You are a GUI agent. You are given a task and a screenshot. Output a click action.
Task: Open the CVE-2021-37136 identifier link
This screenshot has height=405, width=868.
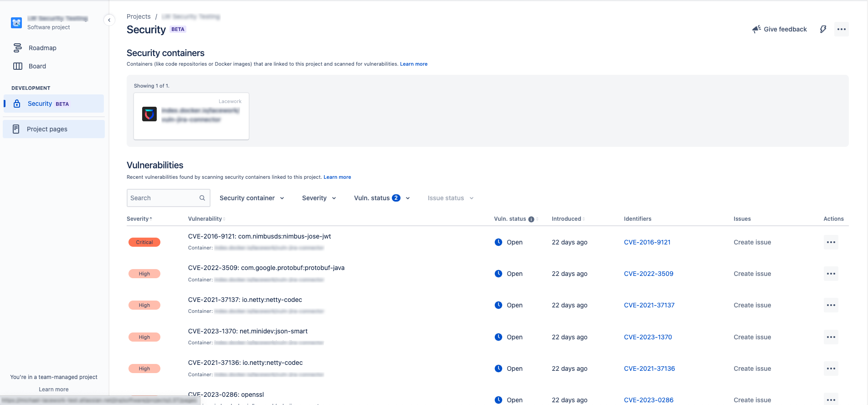[x=649, y=369]
